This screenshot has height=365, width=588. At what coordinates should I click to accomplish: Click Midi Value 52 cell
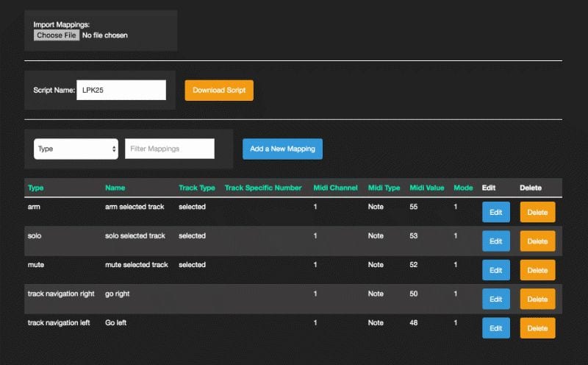pos(414,265)
